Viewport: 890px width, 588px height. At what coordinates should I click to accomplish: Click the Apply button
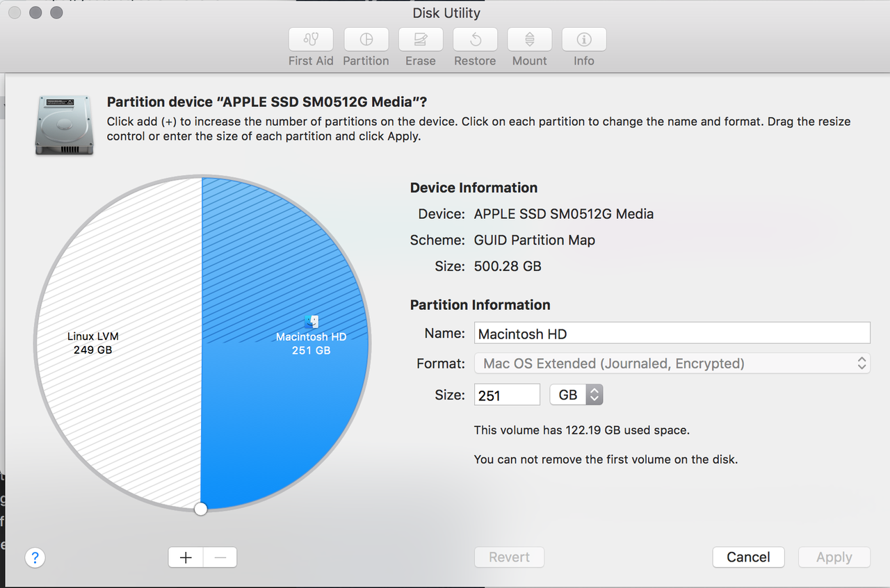point(834,557)
